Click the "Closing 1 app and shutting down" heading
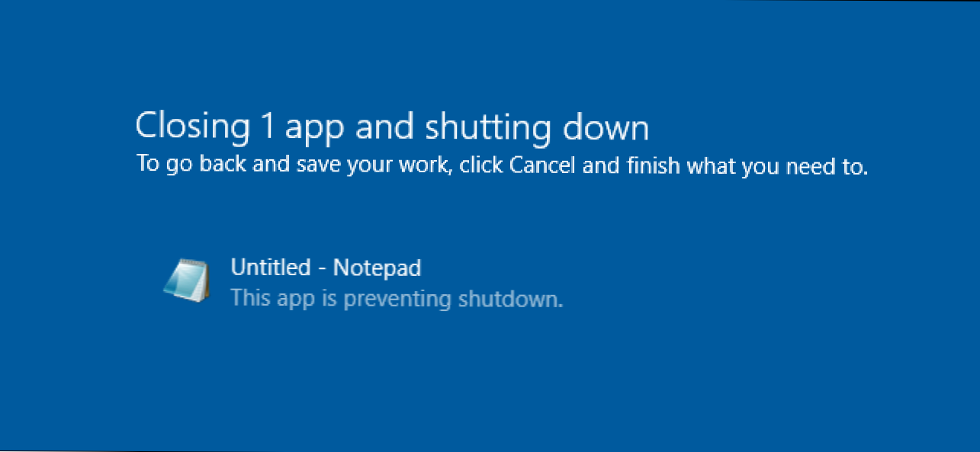This screenshot has height=452, width=980. pyautogui.click(x=392, y=127)
